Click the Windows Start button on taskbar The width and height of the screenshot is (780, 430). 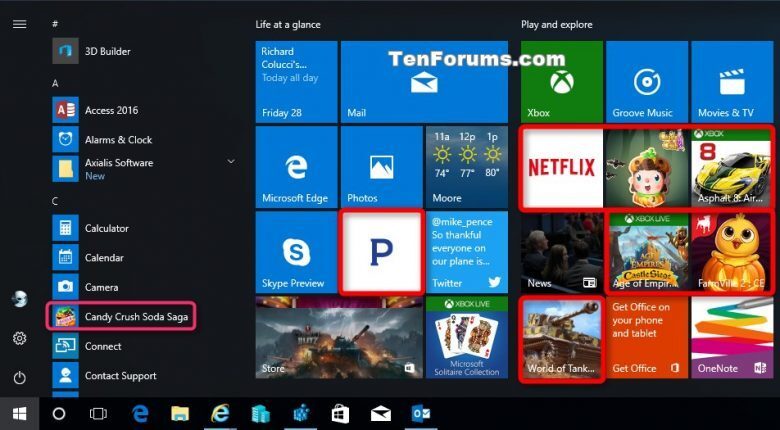(x=19, y=413)
